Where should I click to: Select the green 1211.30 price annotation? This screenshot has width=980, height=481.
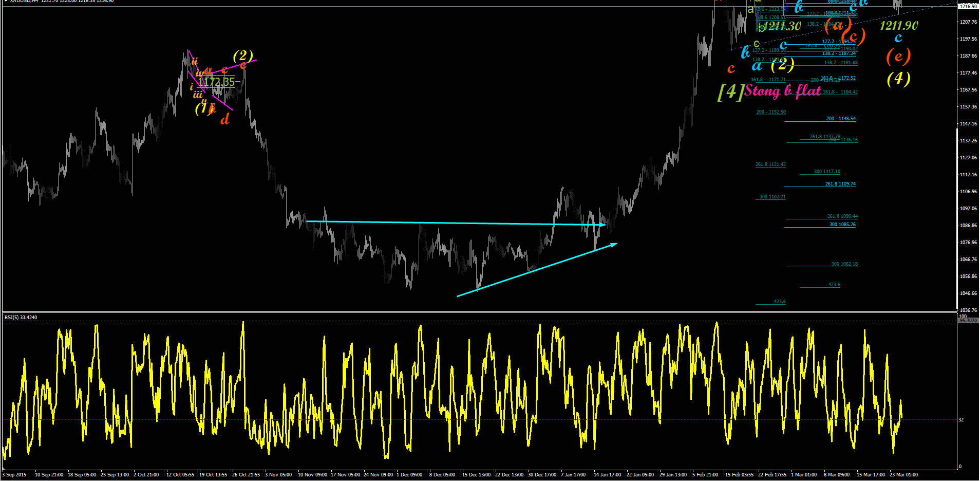(x=782, y=26)
